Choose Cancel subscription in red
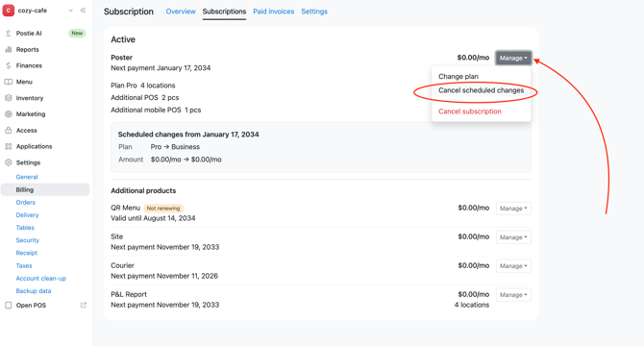The image size is (644, 346). pyautogui.click(x=470, y=111)
